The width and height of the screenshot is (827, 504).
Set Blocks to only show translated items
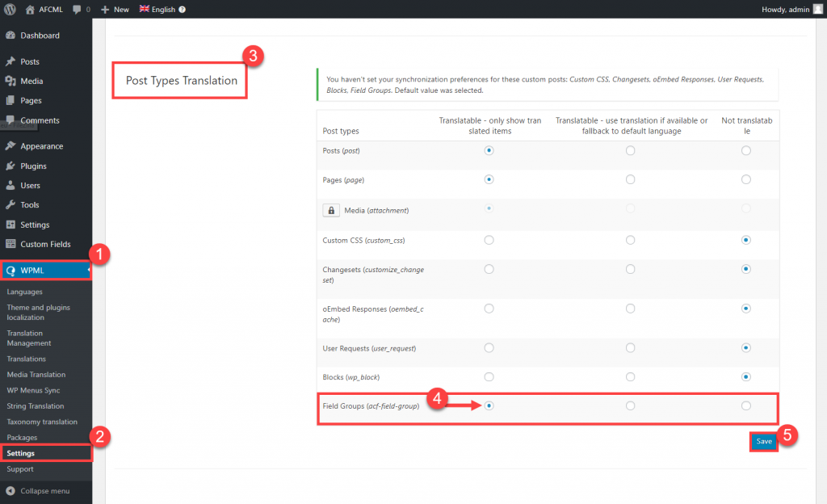489,377
